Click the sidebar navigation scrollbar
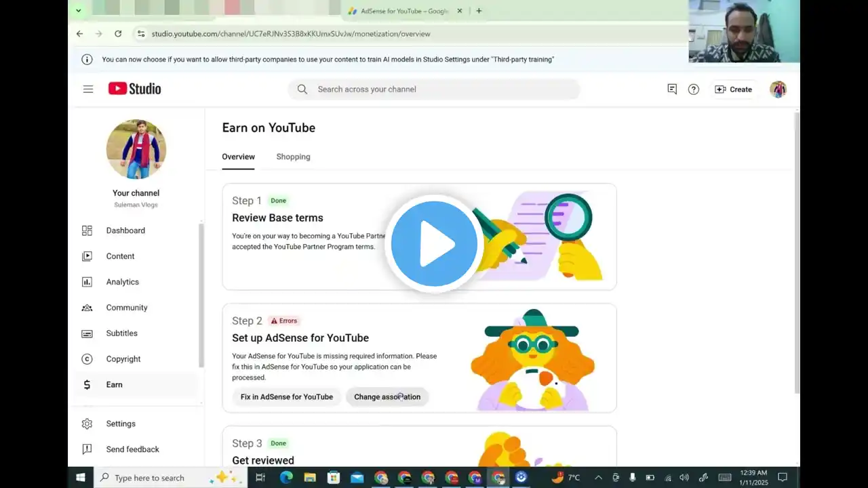This screenshot has height=488, width=868. pyautogui.click(x=201, y=296)
